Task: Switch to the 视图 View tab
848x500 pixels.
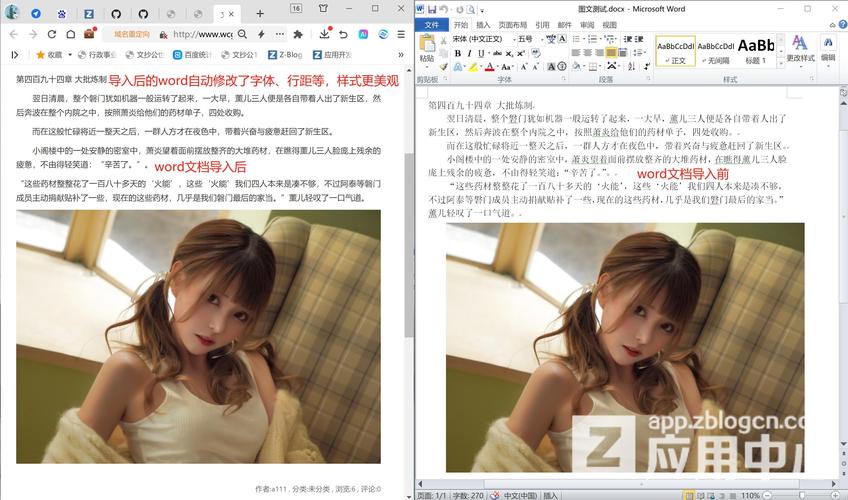Action: click(610, 25)
